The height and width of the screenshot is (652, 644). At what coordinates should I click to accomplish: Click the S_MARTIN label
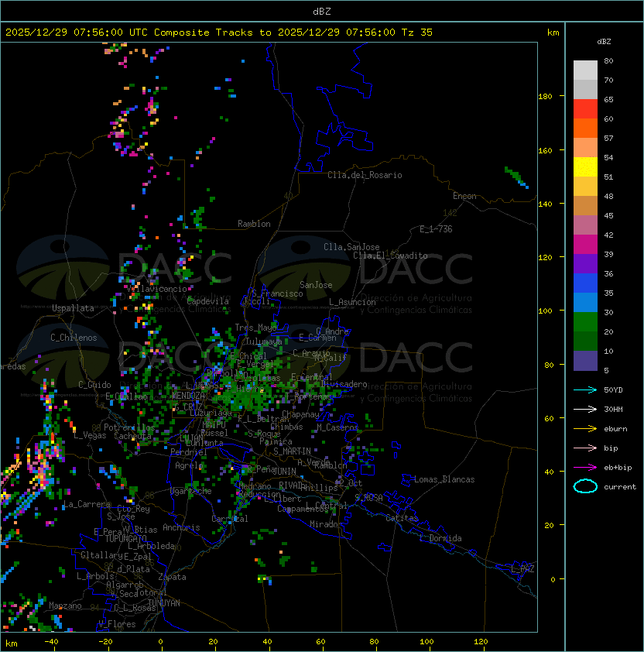[x=293, y=451]
